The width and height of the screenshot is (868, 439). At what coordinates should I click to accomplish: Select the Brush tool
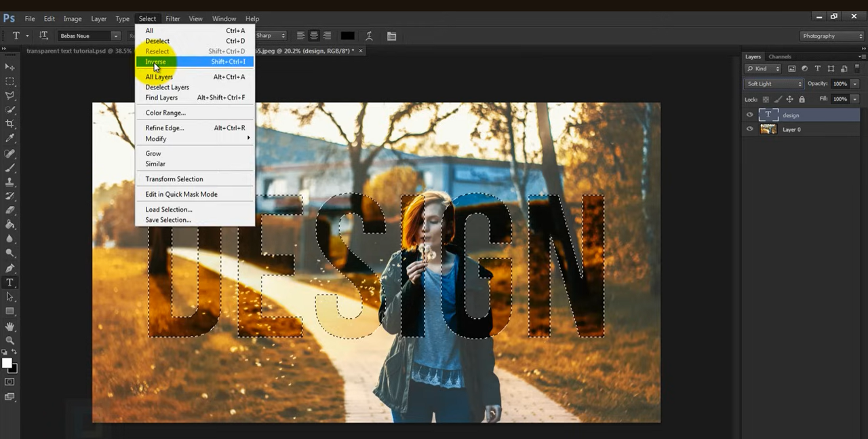point(9,168)
